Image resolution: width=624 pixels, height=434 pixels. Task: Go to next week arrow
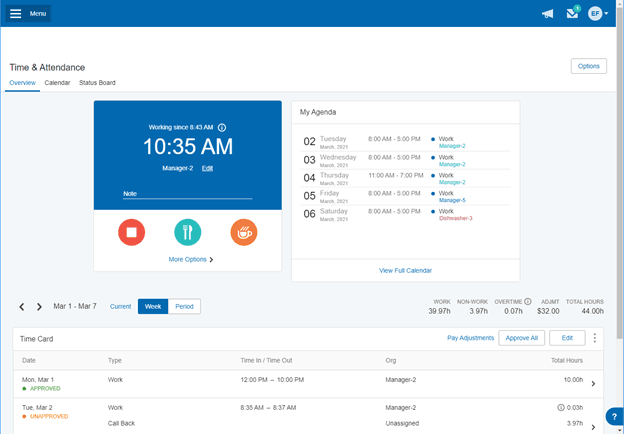(39, 307)
